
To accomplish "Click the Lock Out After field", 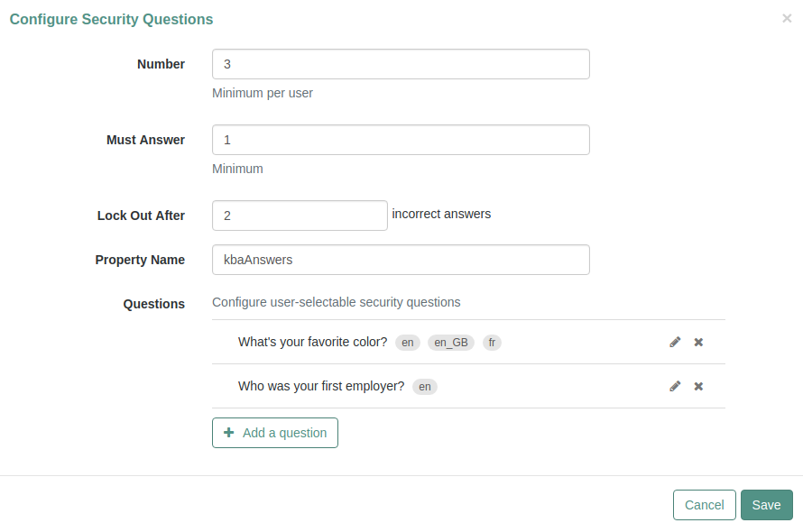I will click(300, 216).
